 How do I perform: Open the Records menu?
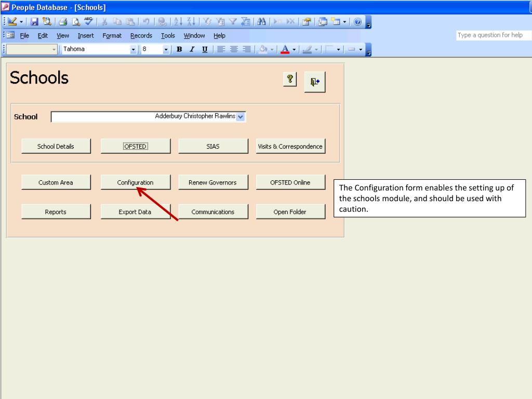coord(141,36)
